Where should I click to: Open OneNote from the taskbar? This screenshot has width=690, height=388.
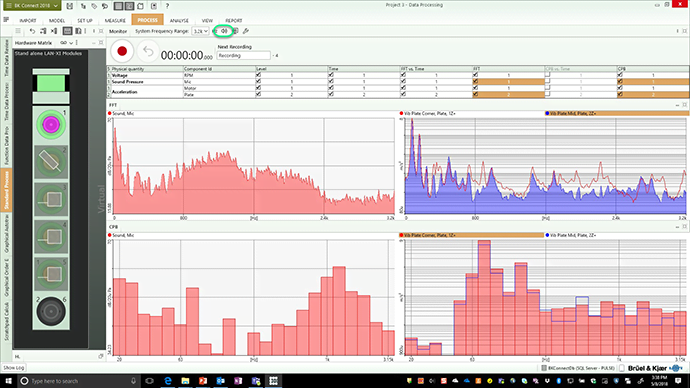(238, 381)
